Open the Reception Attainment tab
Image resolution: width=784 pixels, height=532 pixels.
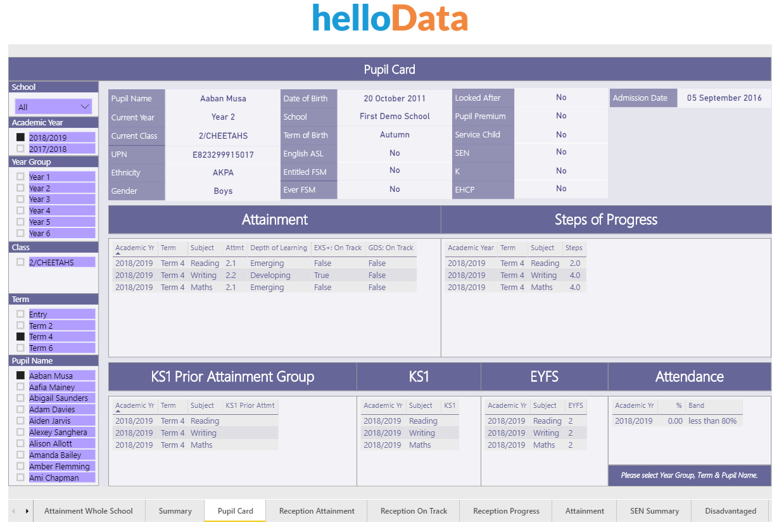317,510
